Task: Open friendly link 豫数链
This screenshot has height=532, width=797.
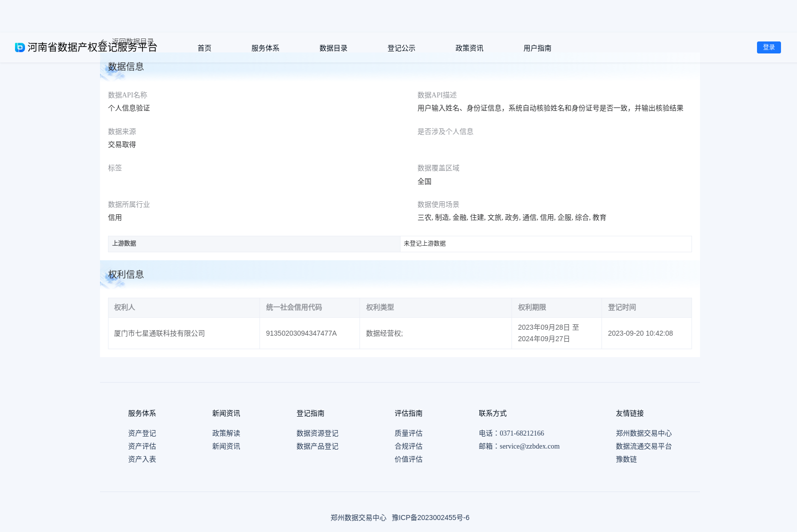Action: 626,459
